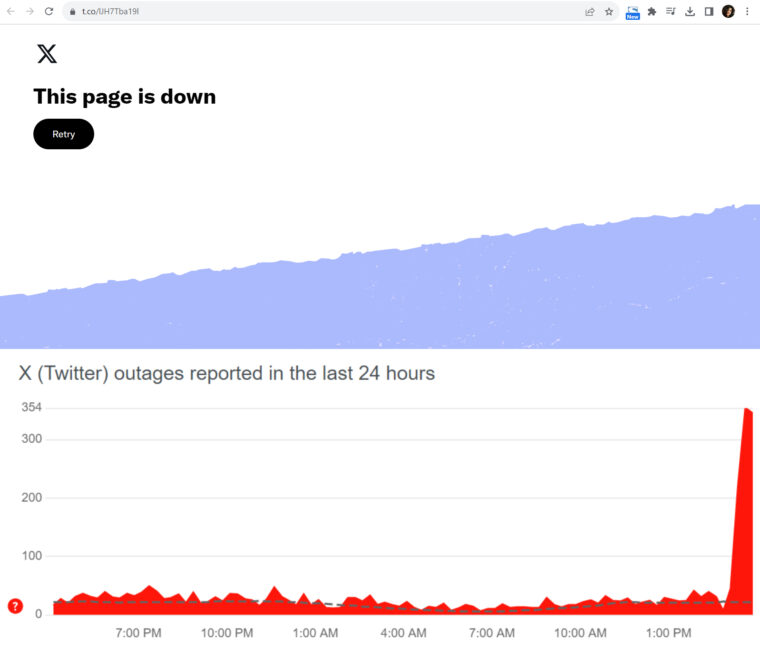Open media controls playlist icon

click(x=671, y=11)
